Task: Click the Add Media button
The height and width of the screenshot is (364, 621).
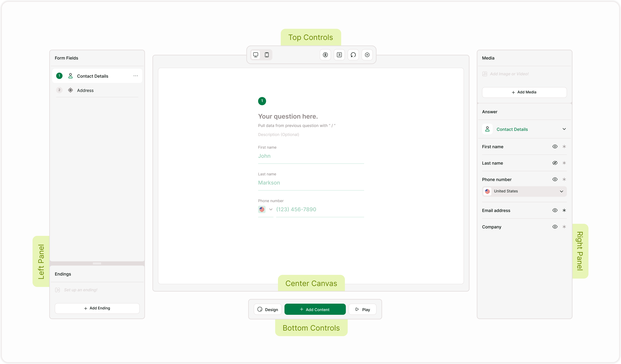Action: 524,92
